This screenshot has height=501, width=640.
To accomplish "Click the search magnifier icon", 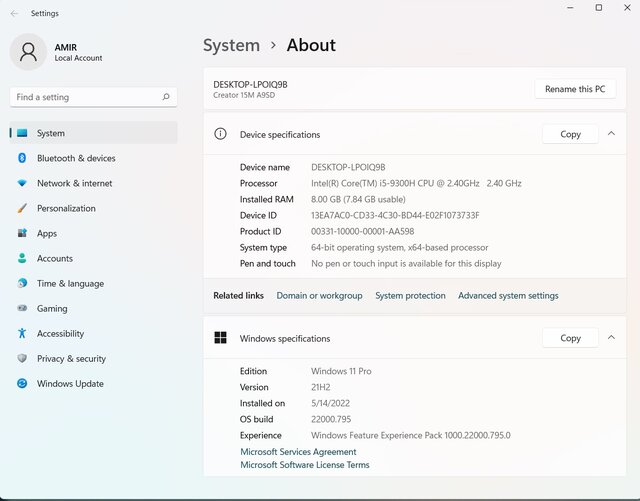I will (x=166, y=97).
